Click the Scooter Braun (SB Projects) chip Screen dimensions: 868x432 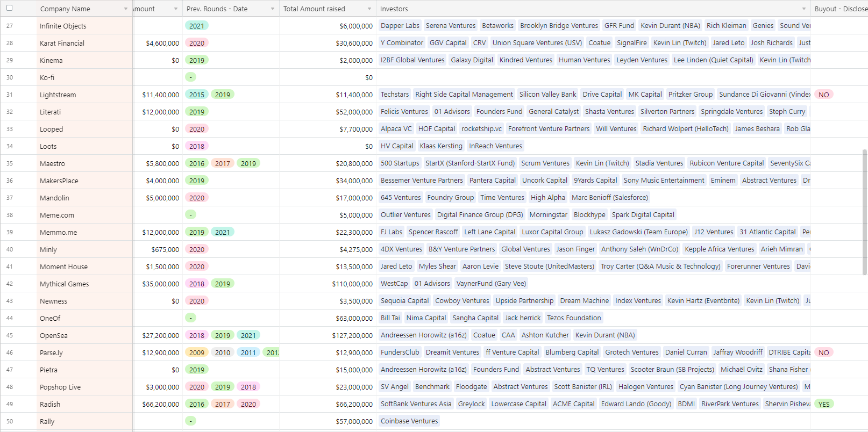point(672,369)
